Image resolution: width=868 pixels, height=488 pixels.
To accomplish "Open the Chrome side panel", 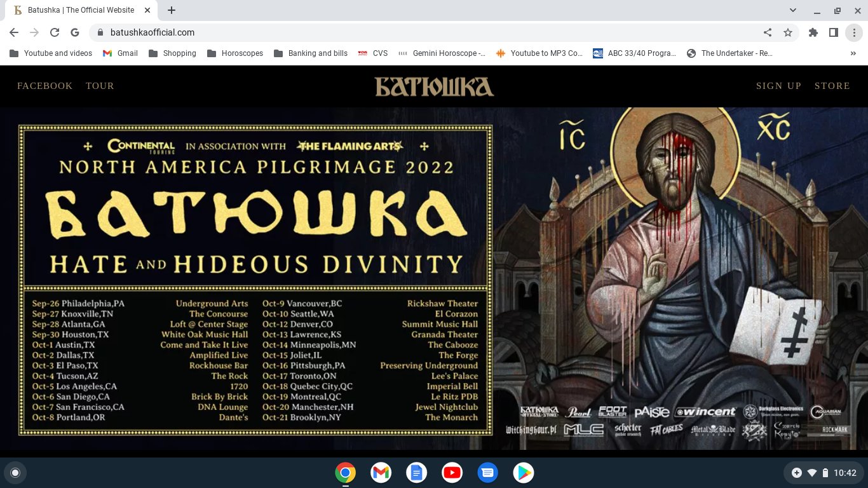I will (834, 32).
